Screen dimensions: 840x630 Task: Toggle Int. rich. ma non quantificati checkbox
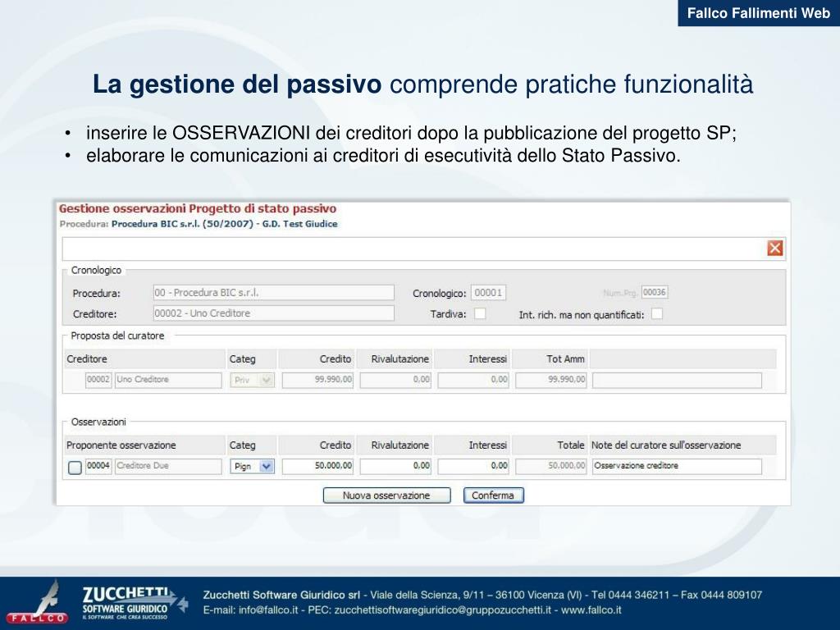657,314
